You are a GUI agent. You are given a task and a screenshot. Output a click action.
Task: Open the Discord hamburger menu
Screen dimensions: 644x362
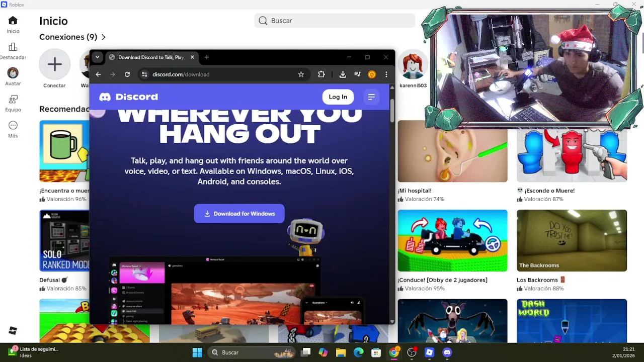[x=371, y=97]
